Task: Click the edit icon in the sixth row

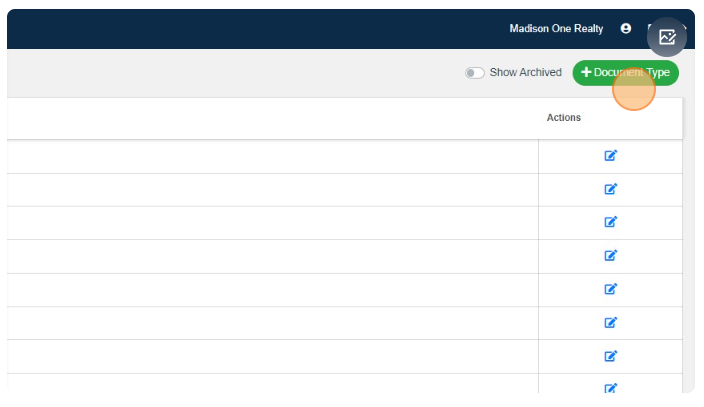Action: point(611,323)
